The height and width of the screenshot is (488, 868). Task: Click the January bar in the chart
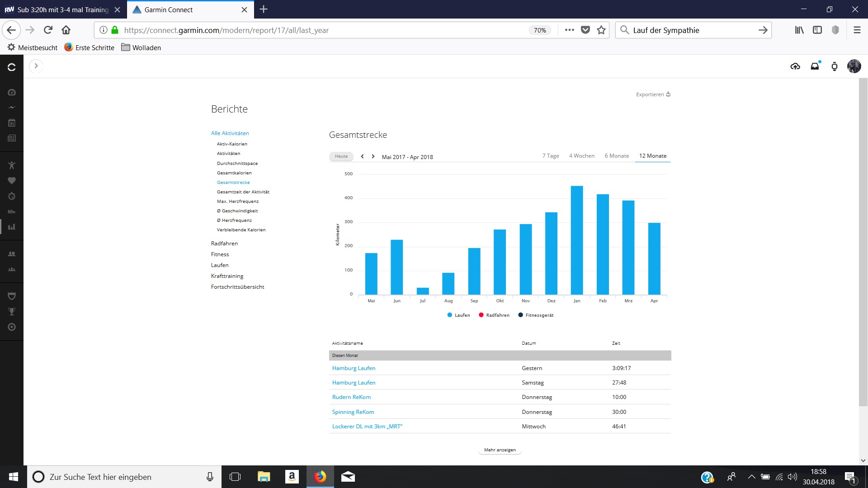point(577,240)
